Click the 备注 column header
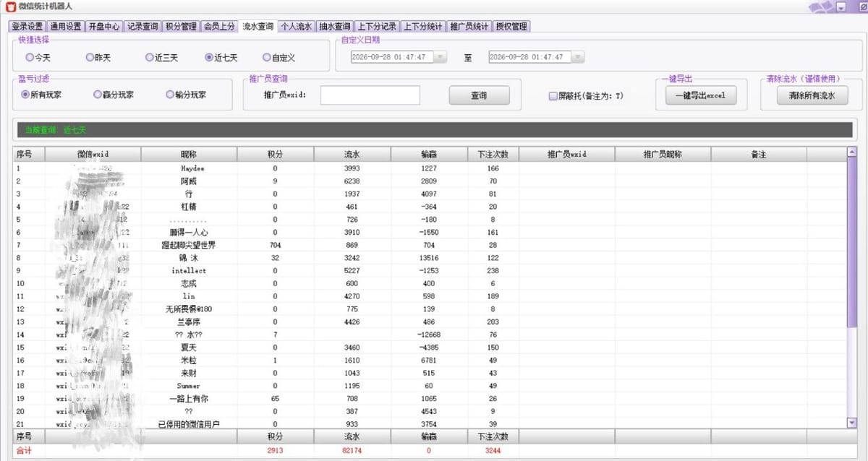The image size is (868, 461). [759, 155]
